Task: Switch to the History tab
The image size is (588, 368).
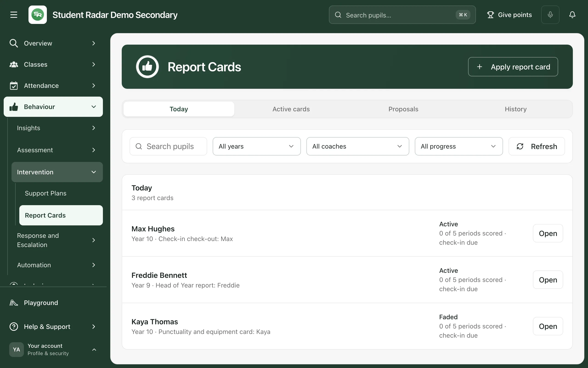Action: coord(516,109)
